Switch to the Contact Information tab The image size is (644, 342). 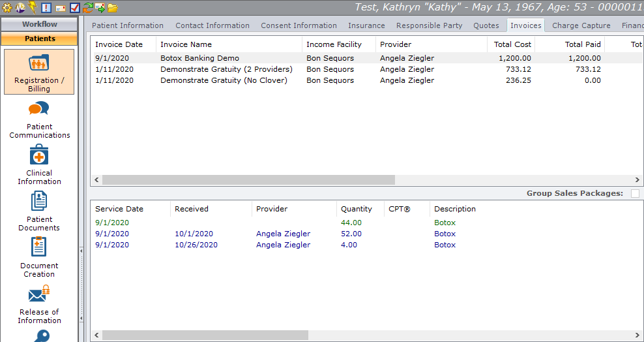(212, 25)
